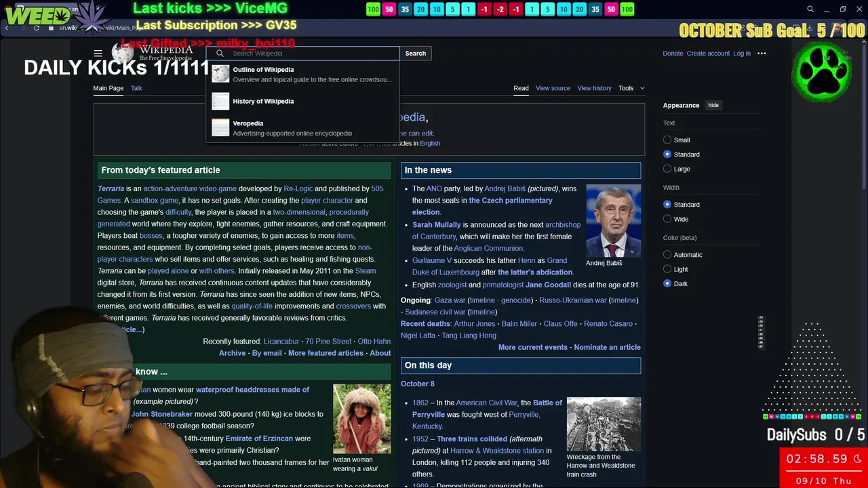Select Automatic color mode
Viewport: 868px width, 488px height.
pos(667,255)
